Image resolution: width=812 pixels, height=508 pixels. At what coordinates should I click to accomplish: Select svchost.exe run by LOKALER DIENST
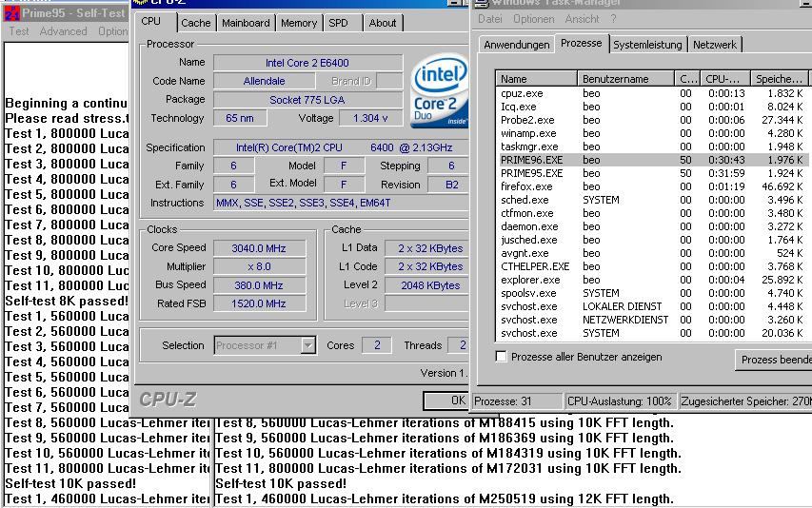tap(651, 306)
